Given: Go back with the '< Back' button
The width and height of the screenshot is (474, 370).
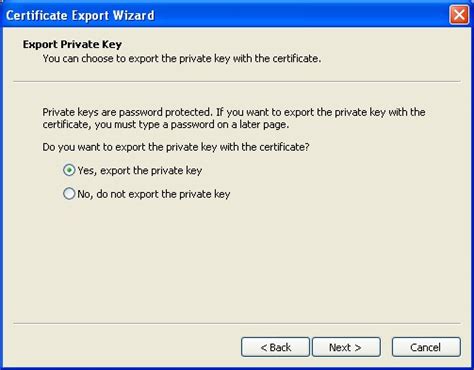Looking at the screenshot, I should [275, 347].
